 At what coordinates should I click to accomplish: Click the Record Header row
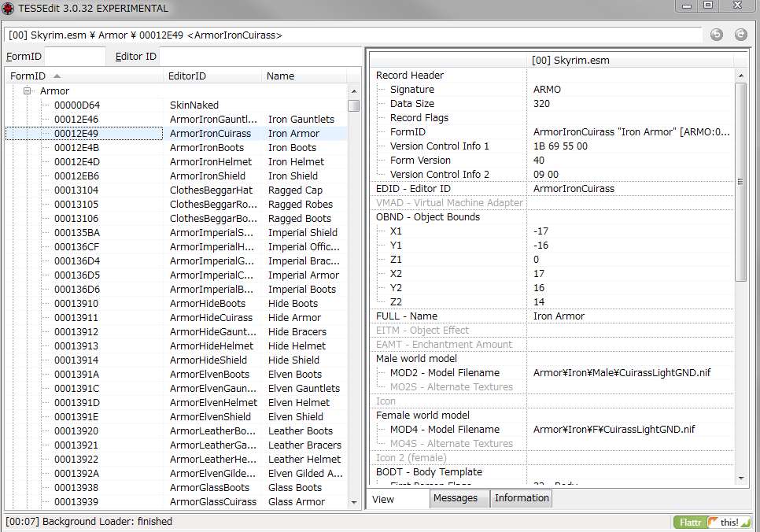(x=552, y=76)
